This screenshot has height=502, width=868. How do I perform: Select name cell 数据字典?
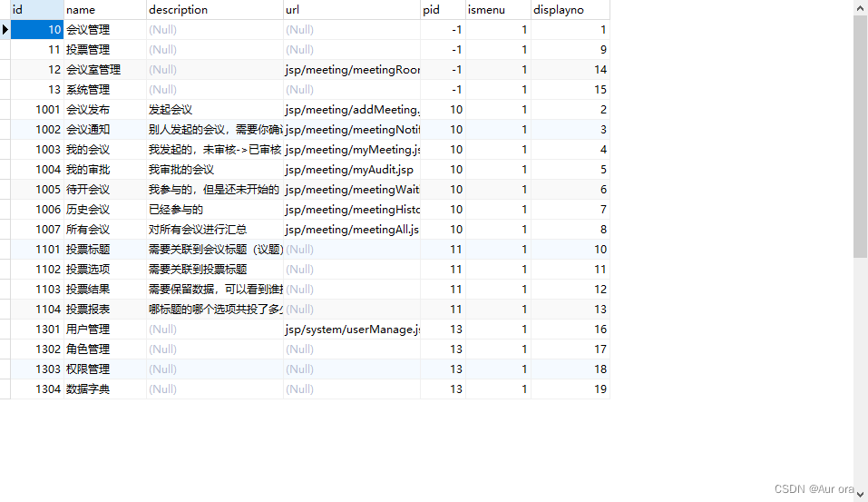click(x=105, y=389)
